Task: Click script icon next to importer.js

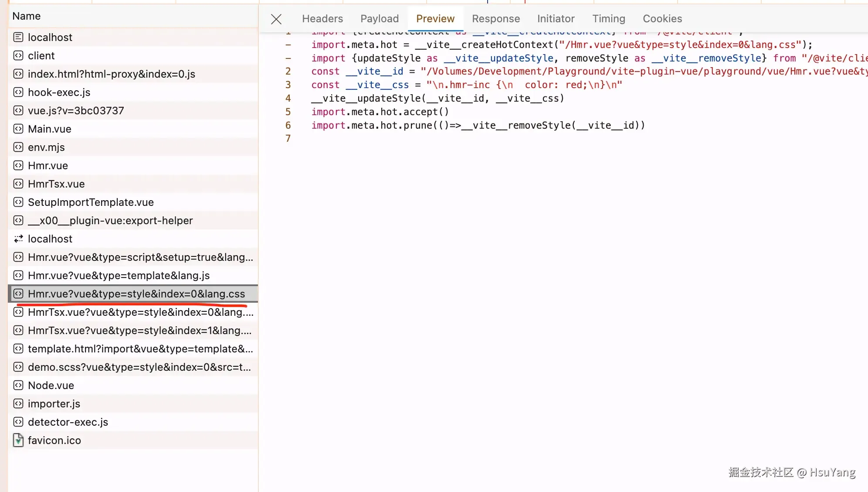Action: tap(18, 403)
